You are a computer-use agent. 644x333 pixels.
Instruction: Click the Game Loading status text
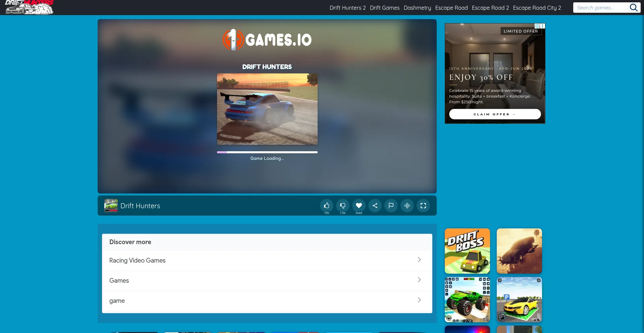267,159
